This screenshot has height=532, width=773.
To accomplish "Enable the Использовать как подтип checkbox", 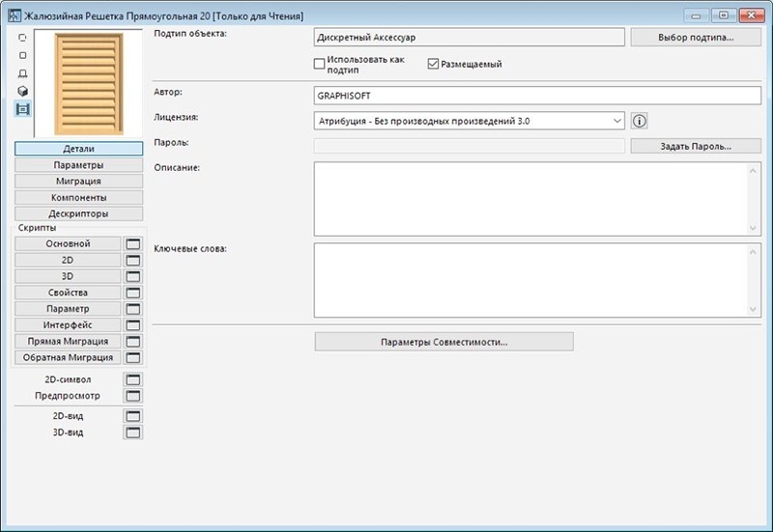I will [320, 65].
